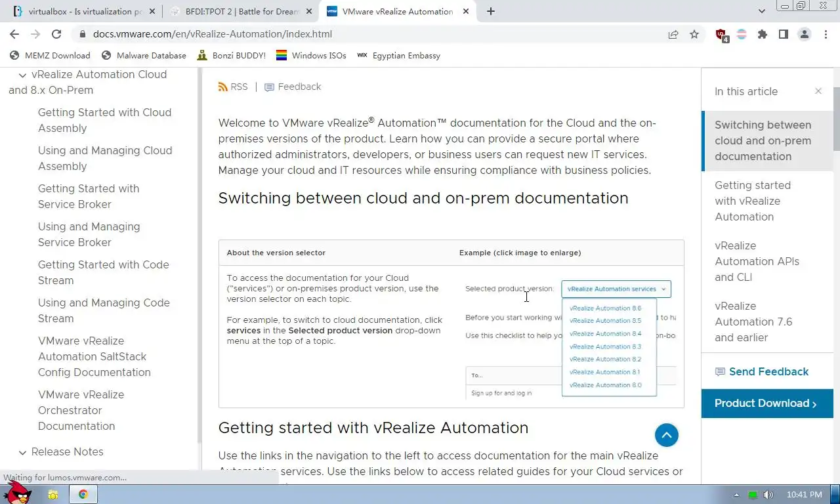This screenshot has width=840, height=504.
Task: Open a new tab with plus button
Action: click(490, 11)
